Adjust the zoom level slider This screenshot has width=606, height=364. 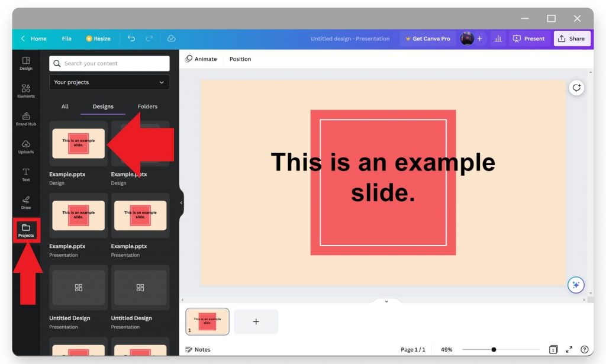pyautogui.click(x=494, y=349)
